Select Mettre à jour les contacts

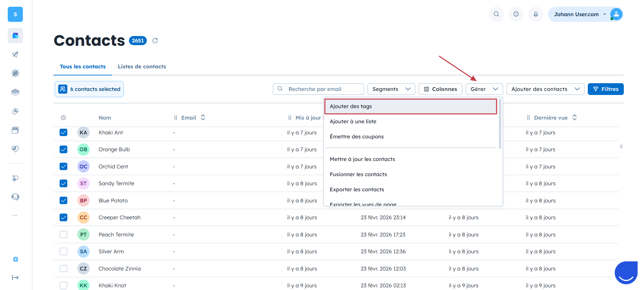click(x=411, y=159)
